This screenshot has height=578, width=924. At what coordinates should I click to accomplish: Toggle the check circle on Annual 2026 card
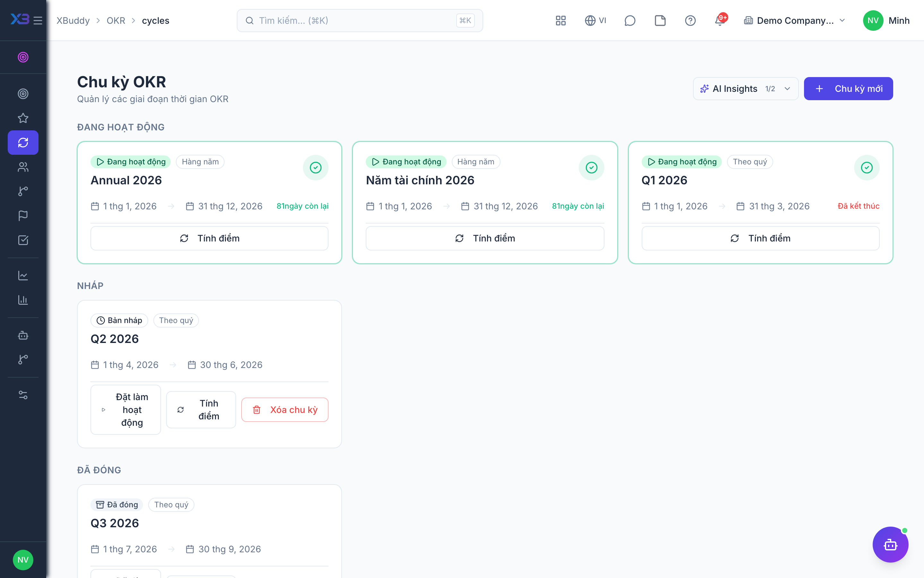[315, 167]
